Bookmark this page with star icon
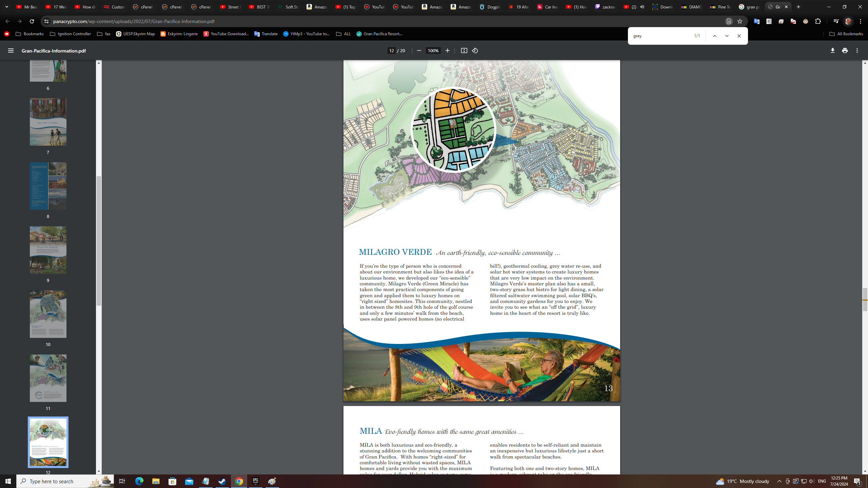This screenshot has width=868, height=488. coord(739,21)
